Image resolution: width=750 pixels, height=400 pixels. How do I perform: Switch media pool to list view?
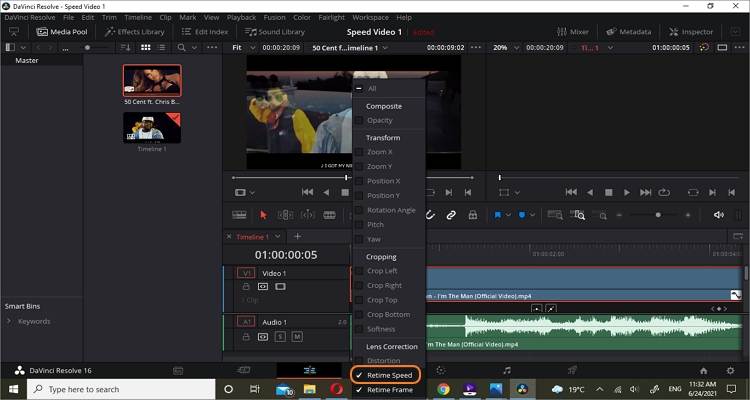click(x=162, y=48)
